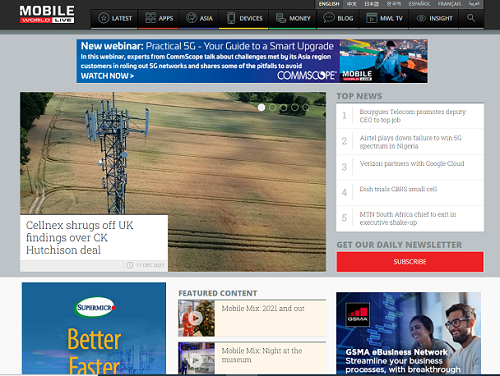This screenshot has width=500, height=376.
Task: Click the Subscribe newsletter button
Action: [x=410, y=262]
